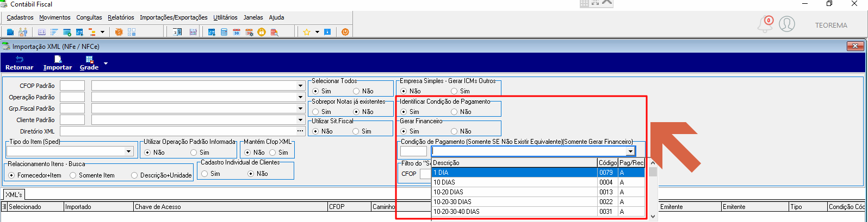The width and height of the screenshot is (868, 222).
Task: Click the Retornar button
Action: coord(20,63)
